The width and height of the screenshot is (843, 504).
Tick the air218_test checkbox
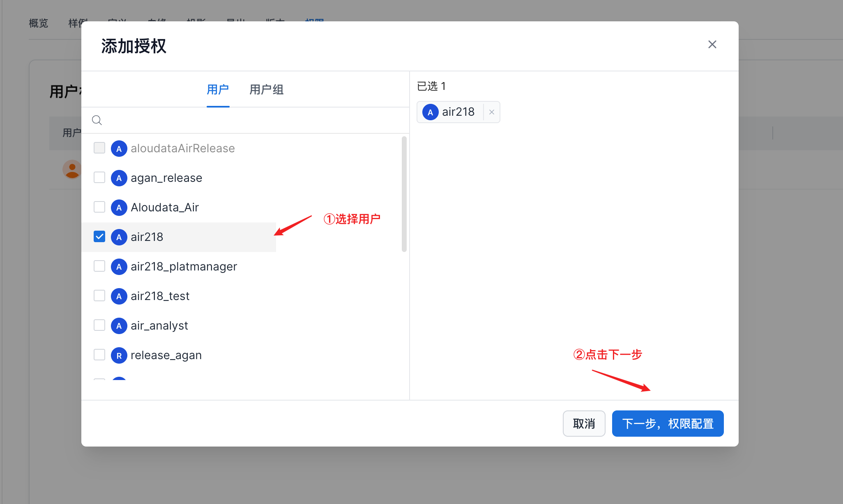pos(99,296)
